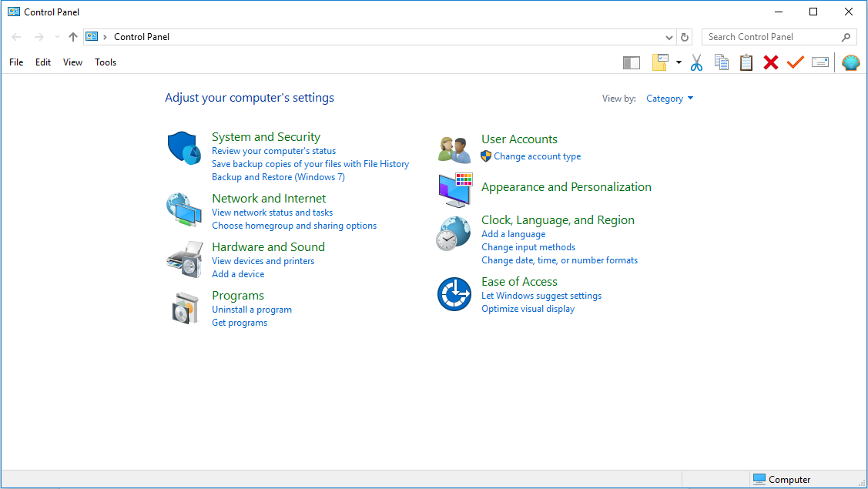The width and height of the screenshot is (868, 489).
Task: Click the red X Delete icon
Action: point(770,62)
